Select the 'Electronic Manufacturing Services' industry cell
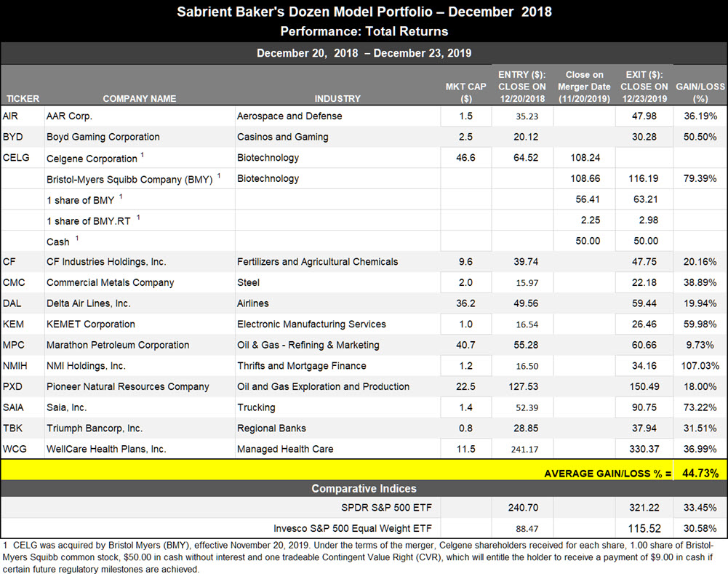 [311, 324]
